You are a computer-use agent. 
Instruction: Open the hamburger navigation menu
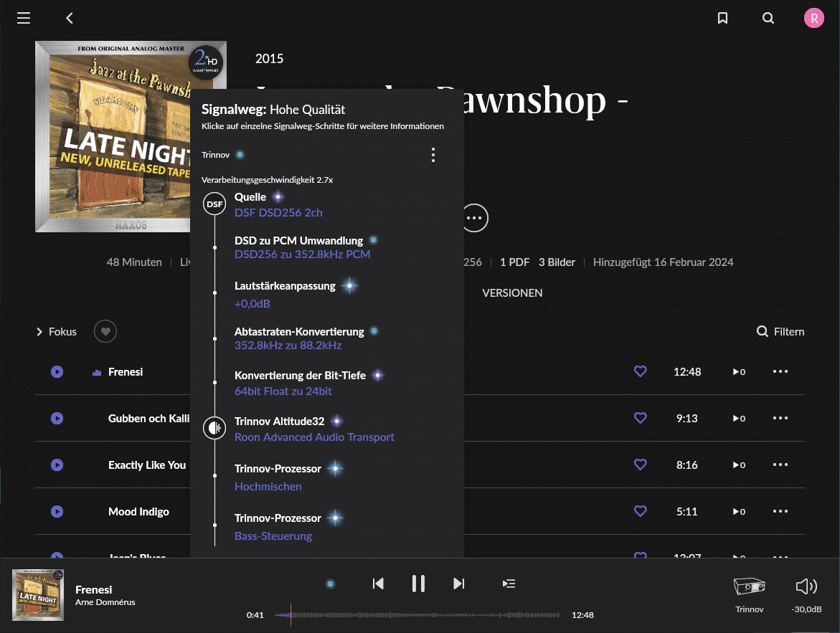click(x=24, y=18)
